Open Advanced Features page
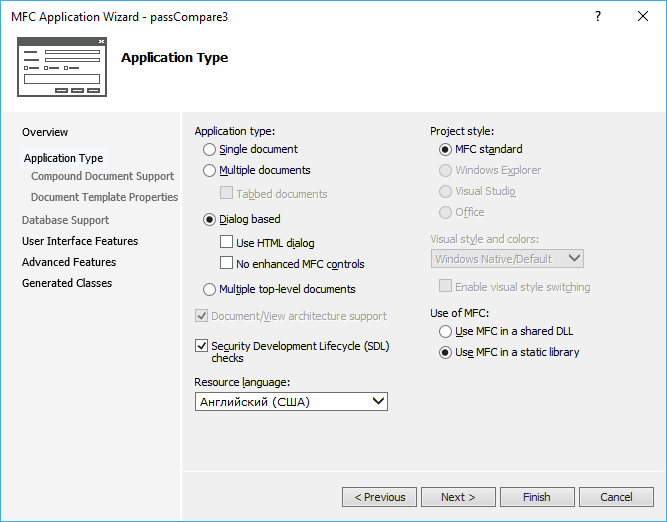Viewport: 667px width, 522px height. pos(69,262)
